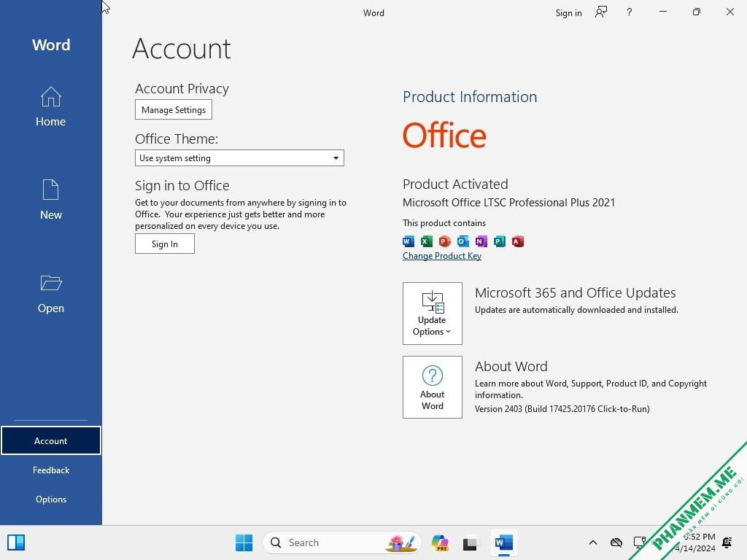
Task: Click the Product Activated text
Action: click(455, 184)
